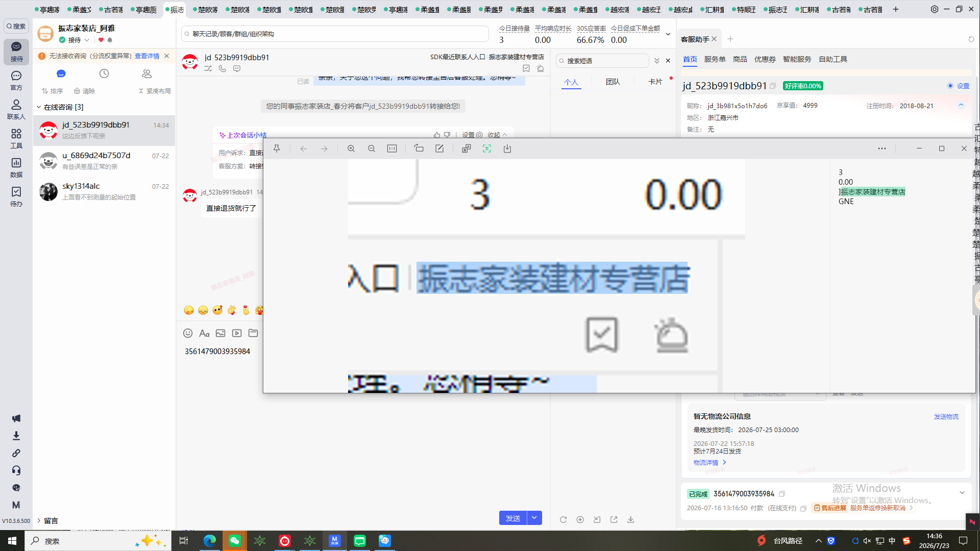Zoom out on the viewer image

(x=372, y=148)
